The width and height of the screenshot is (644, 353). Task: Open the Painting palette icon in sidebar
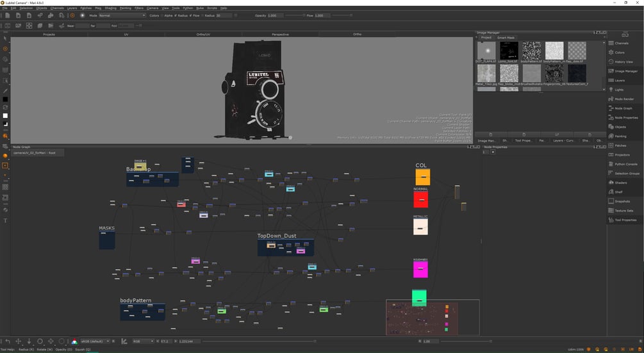[x=611, y=136]
